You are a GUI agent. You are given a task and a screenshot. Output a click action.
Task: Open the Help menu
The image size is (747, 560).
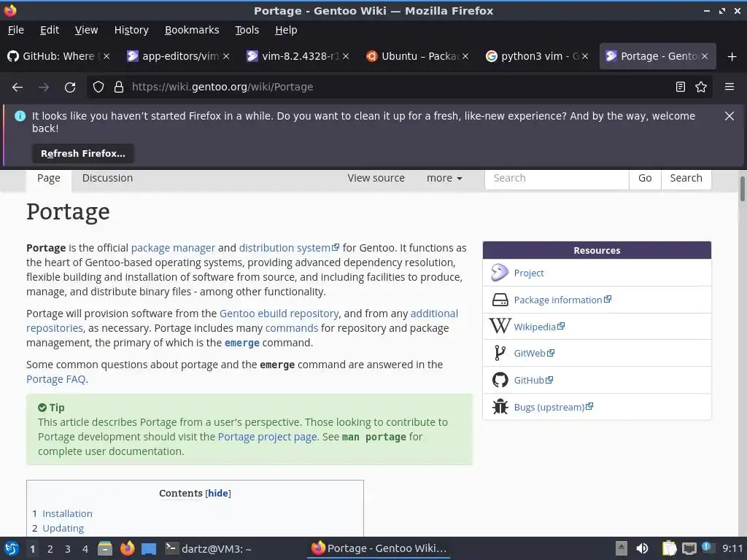point(286,30)
